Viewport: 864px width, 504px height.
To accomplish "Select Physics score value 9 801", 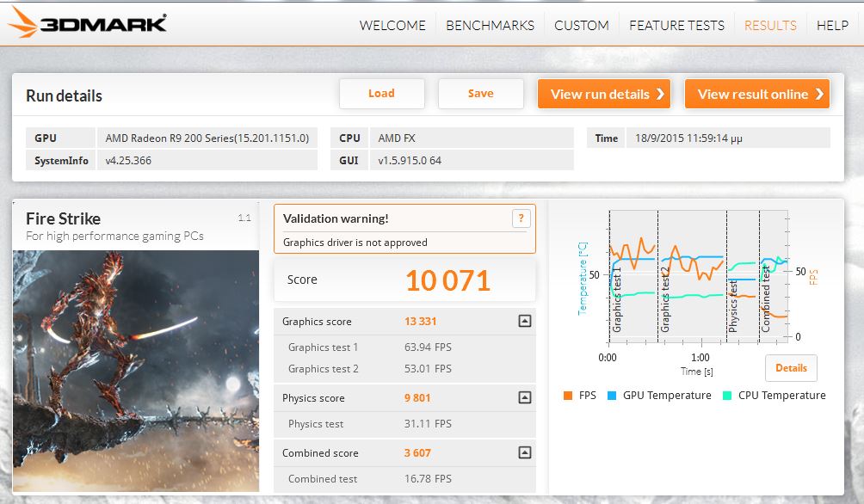I will tap(417, 397).
